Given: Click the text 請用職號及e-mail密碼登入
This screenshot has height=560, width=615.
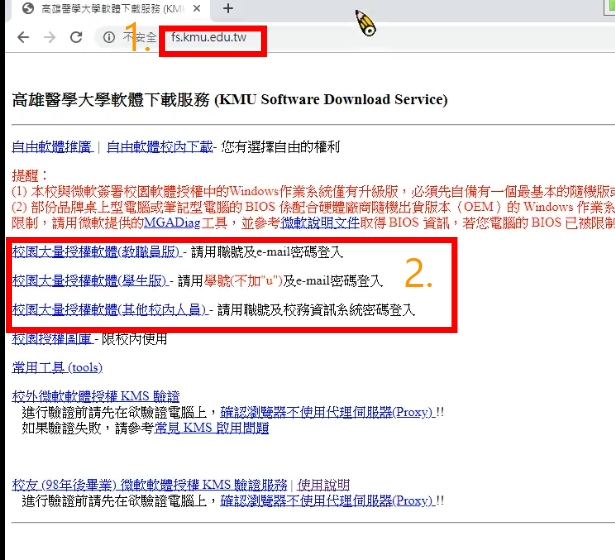Looking at the screenshot, I should [x=267, y=252].
